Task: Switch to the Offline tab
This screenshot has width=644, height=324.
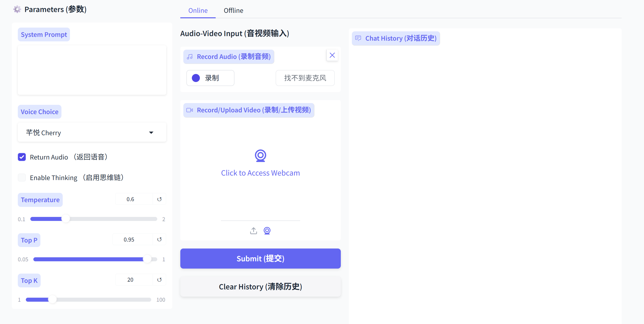Action: point(233,11)
